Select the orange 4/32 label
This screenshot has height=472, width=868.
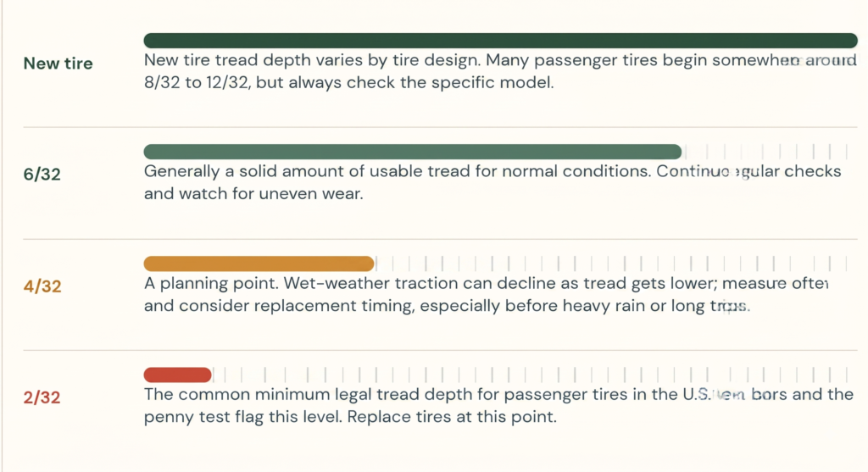42,286
